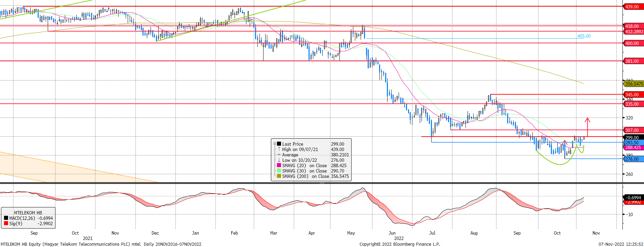Viewport: 644px width, 247px height.
Task: Click the 380.2101 average value
Action: point(340,155)
